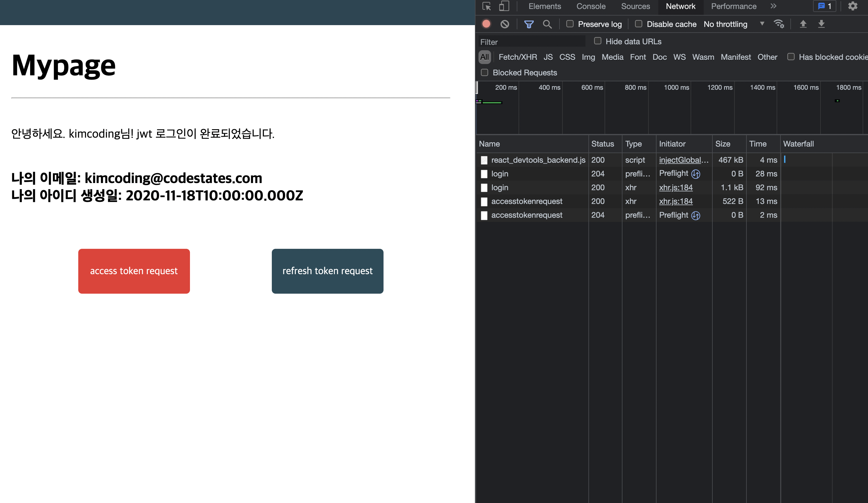Click into the Filter text field
The width and height of the screenshot is (868, 503).
(x=531, y=42)
